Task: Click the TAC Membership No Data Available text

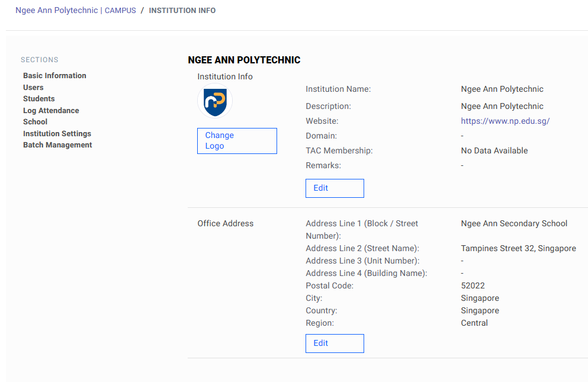Action: 494,150
